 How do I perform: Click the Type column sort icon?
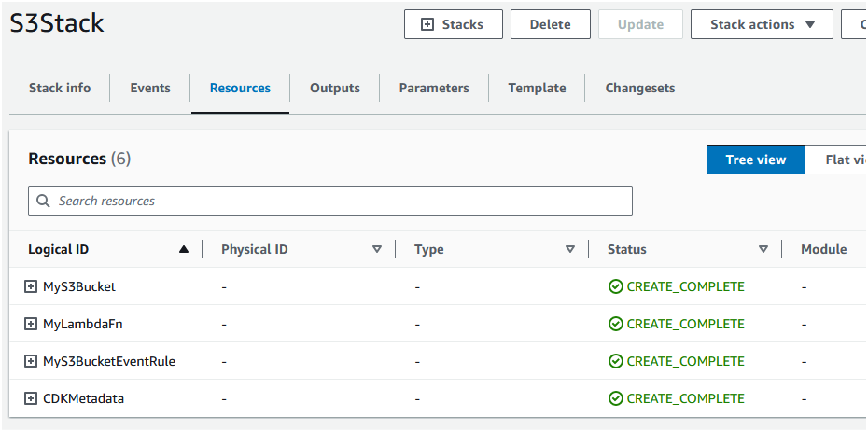click(x=570, y=249)
